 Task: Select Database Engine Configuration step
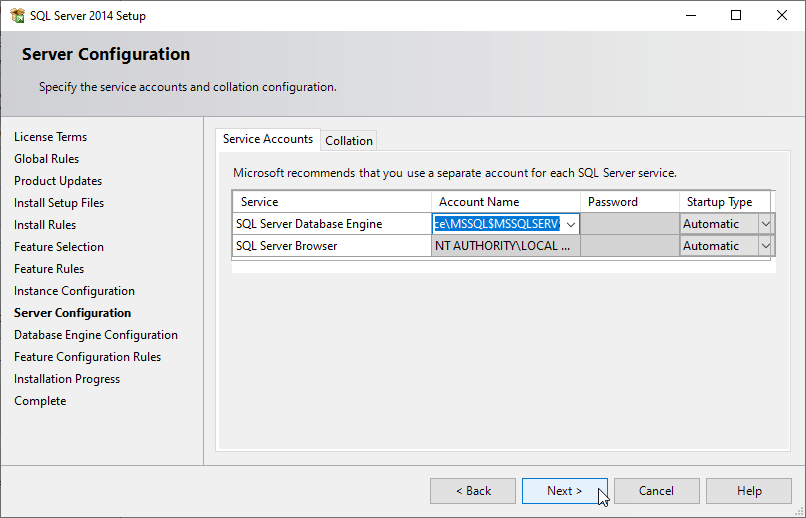click(96, 335)
